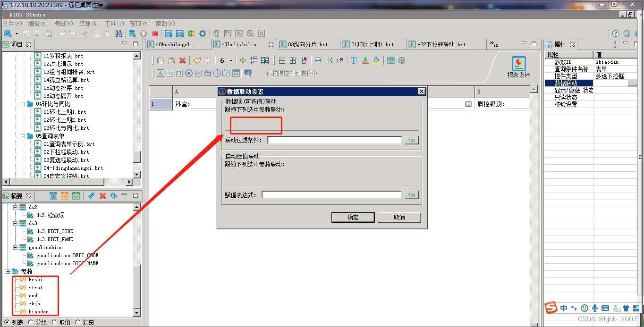Click the binoculars search icon in main toolbar
This screenshot has width=644, height=327.
coord(119,34)
